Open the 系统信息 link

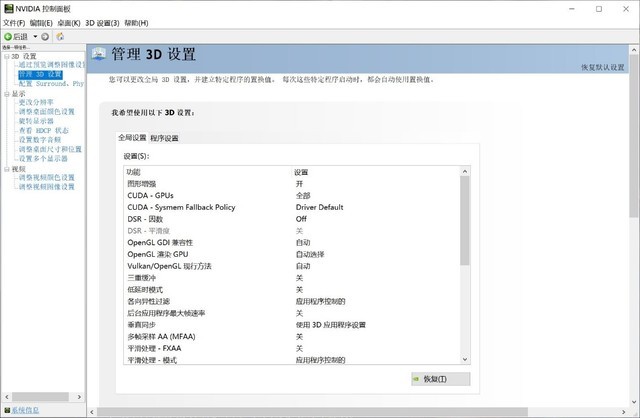pos(25,410)
